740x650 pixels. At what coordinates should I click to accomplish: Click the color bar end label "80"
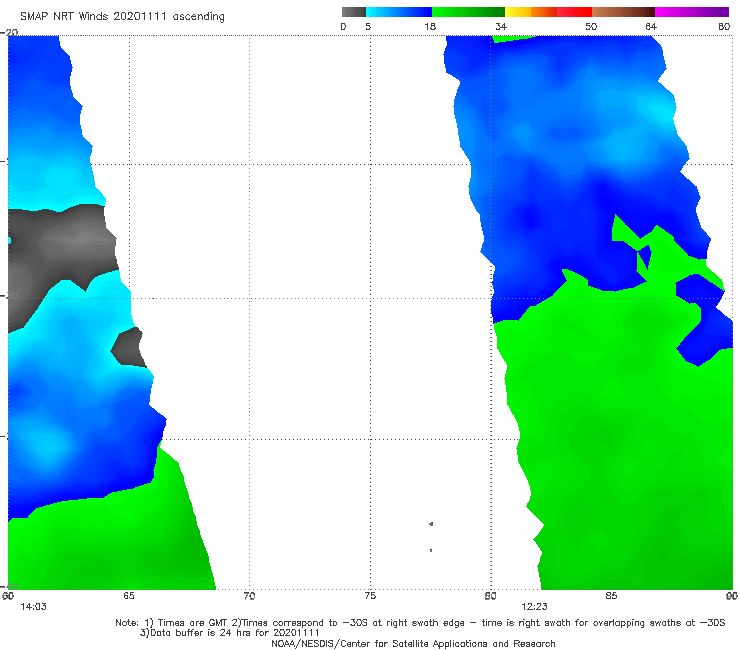pos(724,26)
